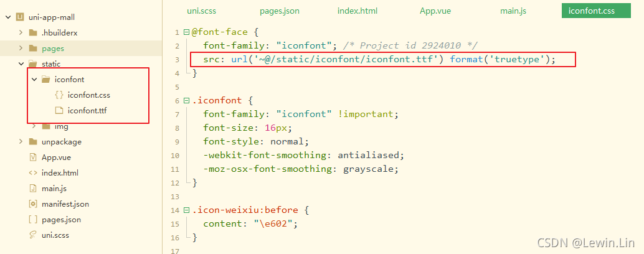Switch to the uni.scss editor tab

point(202,11)
